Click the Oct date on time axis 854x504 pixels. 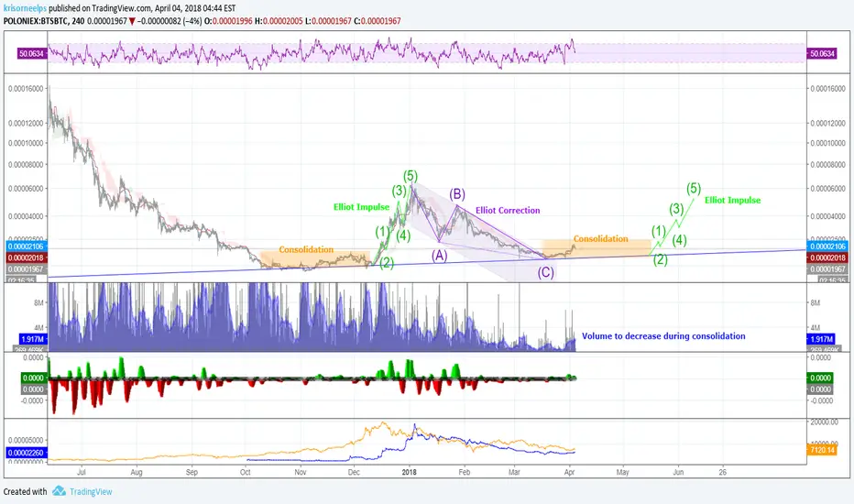[245, 472]
